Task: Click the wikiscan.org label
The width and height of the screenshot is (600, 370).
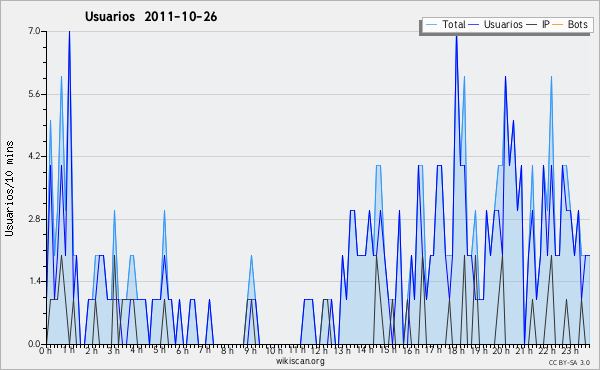Action: (300, 361)
